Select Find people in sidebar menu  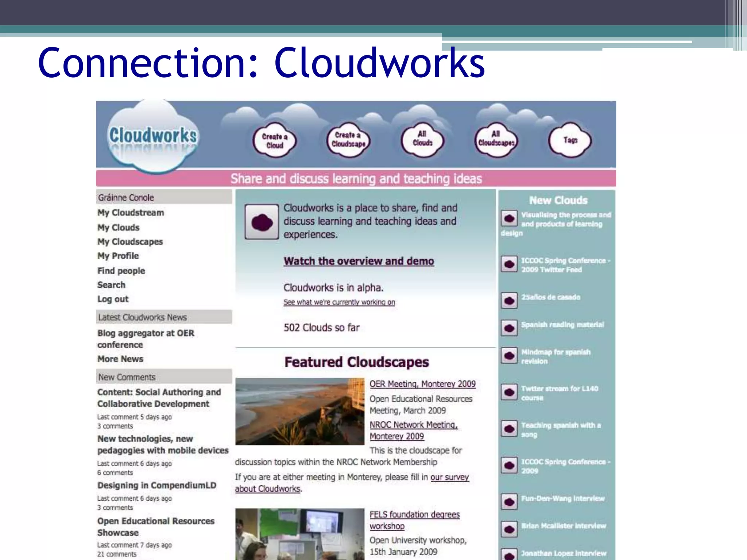(x=121, y=271)
